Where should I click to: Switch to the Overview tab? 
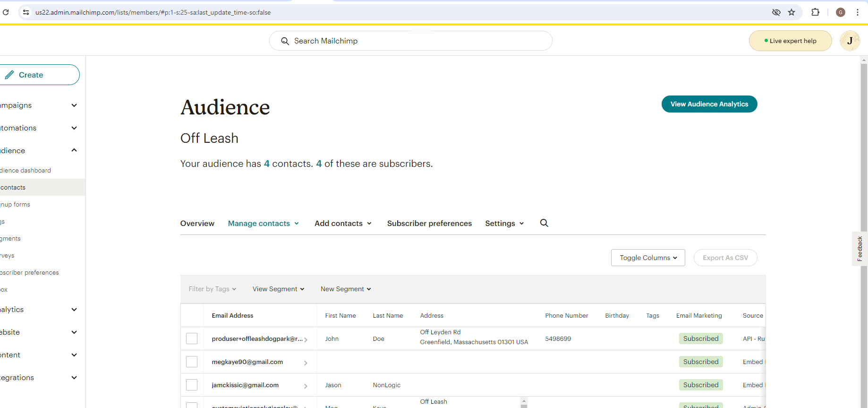pos(197,223)
